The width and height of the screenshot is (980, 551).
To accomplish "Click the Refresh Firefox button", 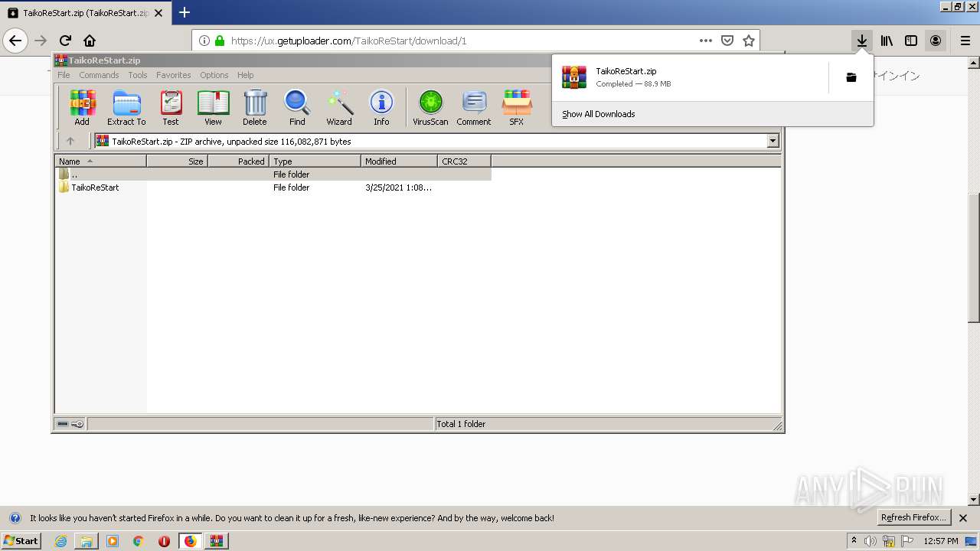I will [914, 517].
